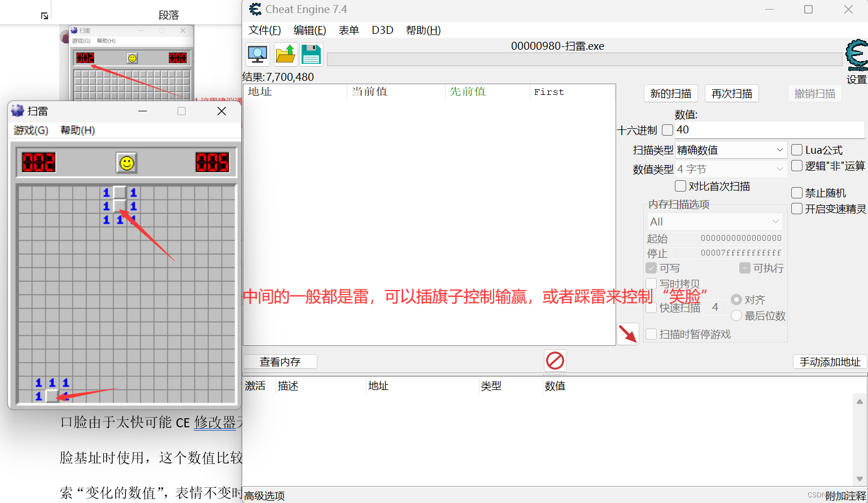Open Cheat Engine 编辑(E) menu
868x503 pixels.
310,31
